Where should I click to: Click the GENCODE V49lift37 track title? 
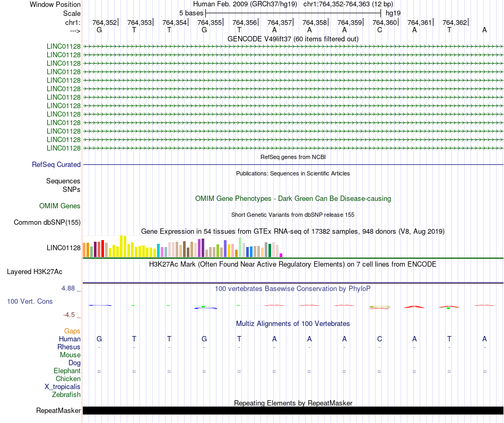pos(293,39)
